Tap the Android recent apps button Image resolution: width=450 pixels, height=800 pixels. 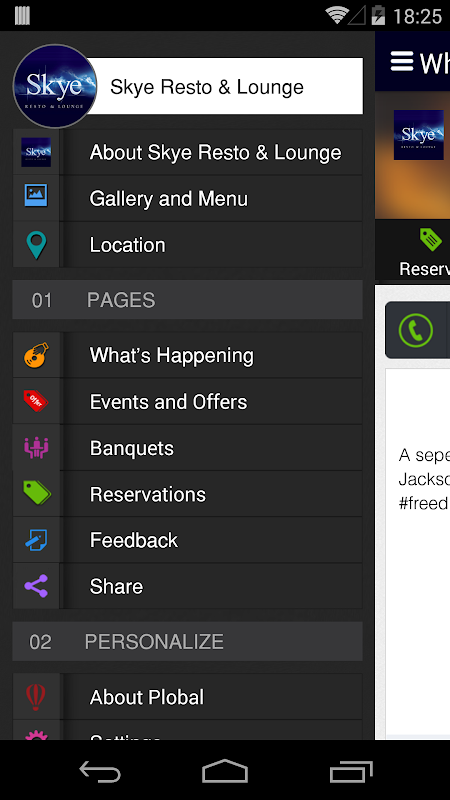(x=351, y=771)
